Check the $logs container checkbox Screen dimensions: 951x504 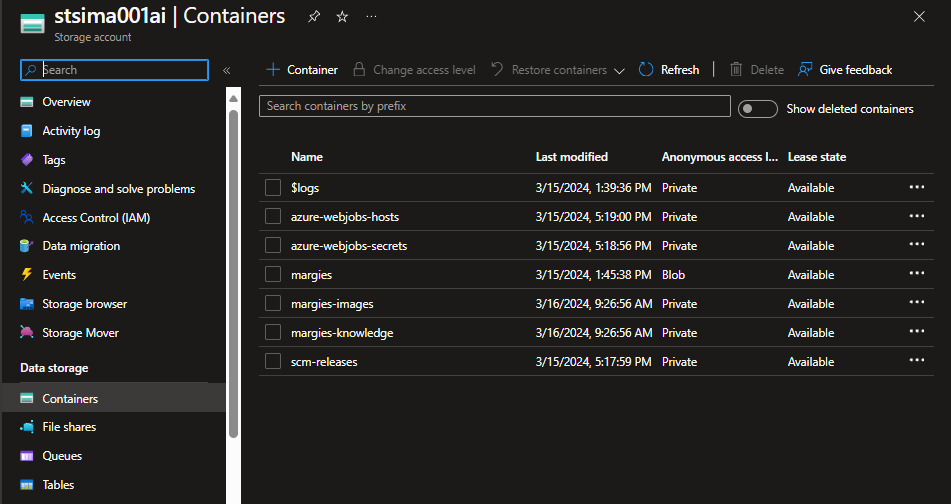273,187
